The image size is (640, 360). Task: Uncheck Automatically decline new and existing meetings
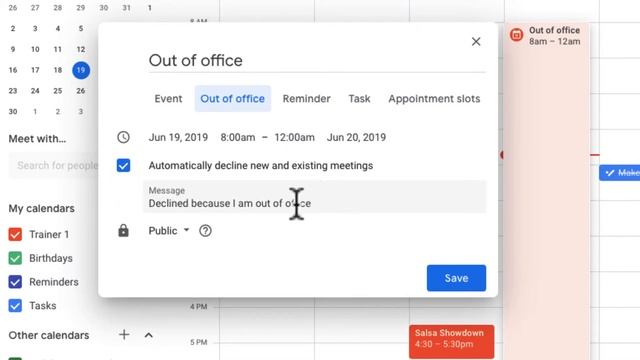tap(123, 165)
